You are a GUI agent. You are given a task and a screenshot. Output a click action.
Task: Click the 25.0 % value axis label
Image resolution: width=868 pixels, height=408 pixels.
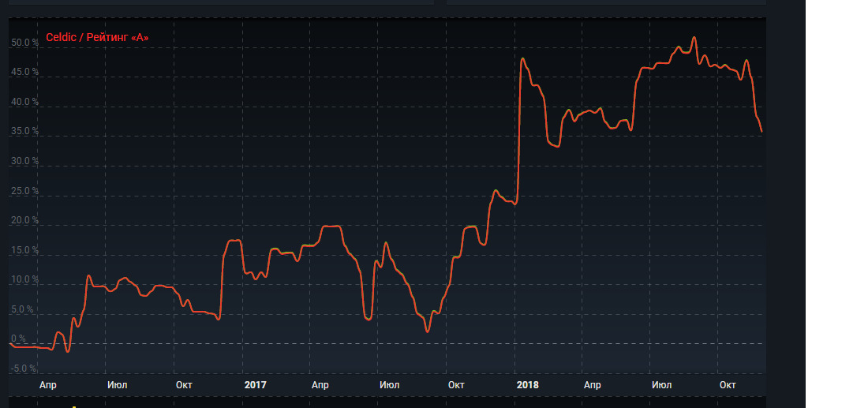click(x=24, y=191)
